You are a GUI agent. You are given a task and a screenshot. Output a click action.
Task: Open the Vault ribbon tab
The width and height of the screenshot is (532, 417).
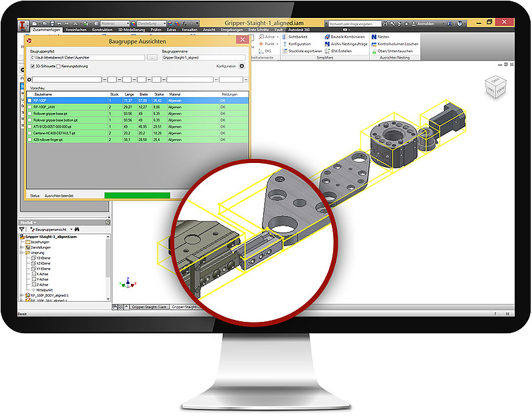coord(279,30)
